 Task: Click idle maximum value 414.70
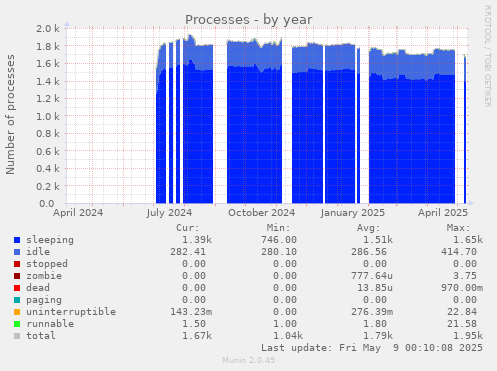point(459,252)
